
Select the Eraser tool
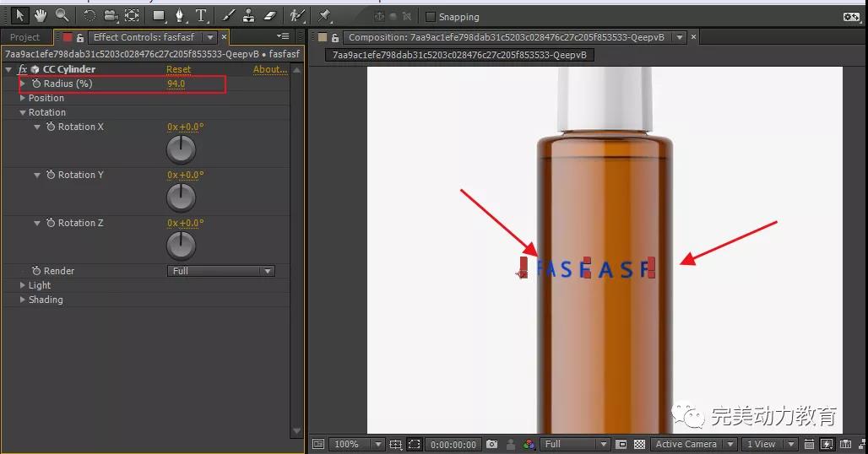click(270, 15)
